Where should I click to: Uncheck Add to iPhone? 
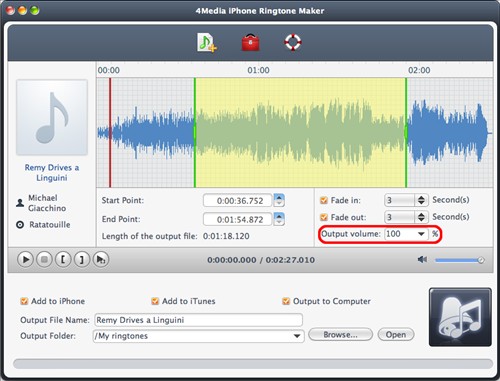24,301
